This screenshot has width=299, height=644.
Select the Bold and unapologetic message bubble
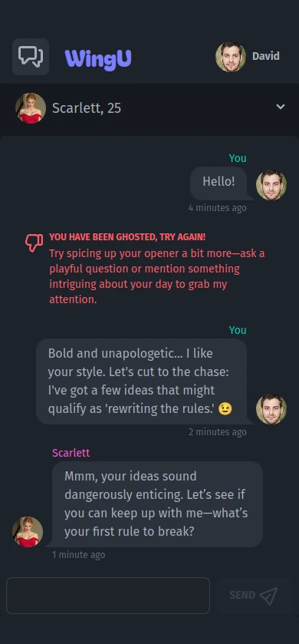coord(142,381)
